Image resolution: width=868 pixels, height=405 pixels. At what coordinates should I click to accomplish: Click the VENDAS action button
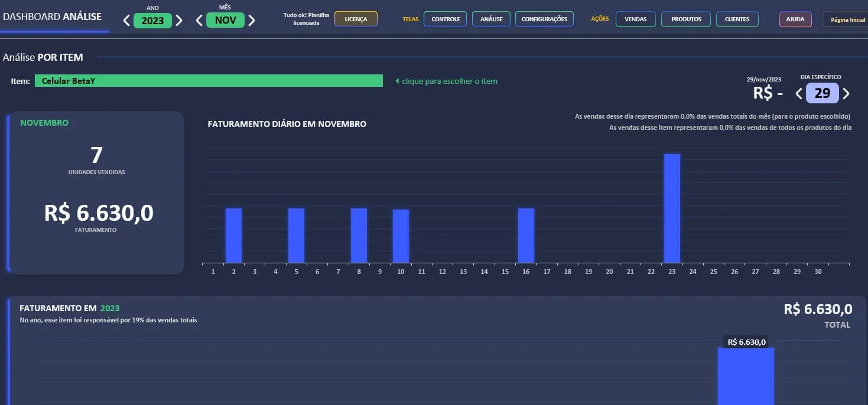636,19
